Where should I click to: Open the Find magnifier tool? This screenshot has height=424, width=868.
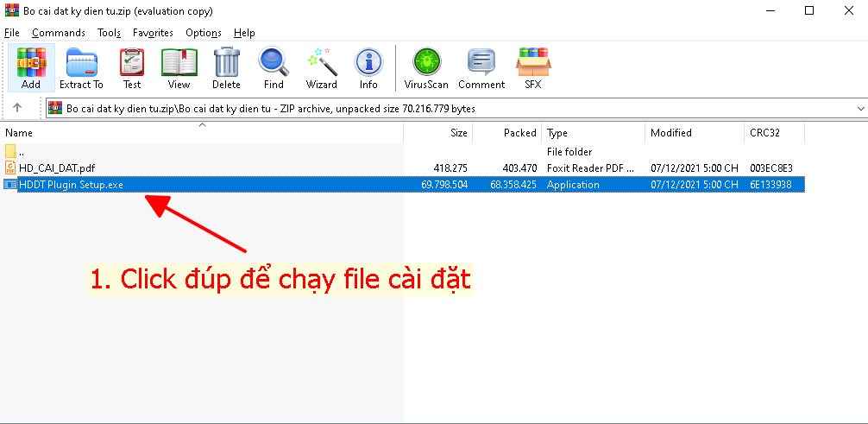[274, 67]
